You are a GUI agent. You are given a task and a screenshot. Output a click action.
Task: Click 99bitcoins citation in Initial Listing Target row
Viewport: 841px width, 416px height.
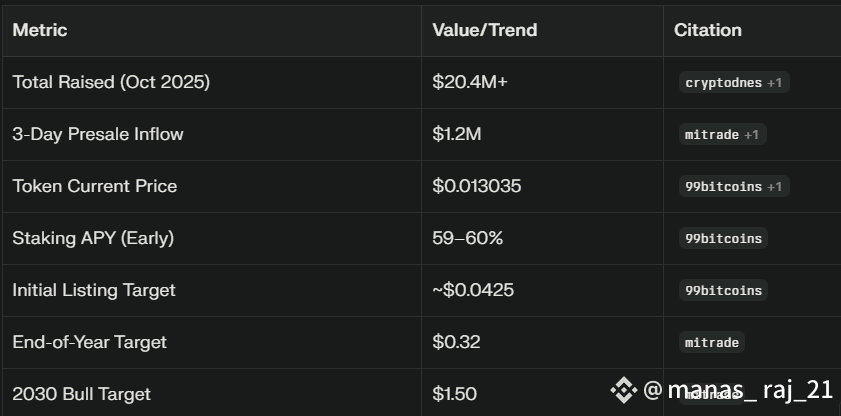723,291
